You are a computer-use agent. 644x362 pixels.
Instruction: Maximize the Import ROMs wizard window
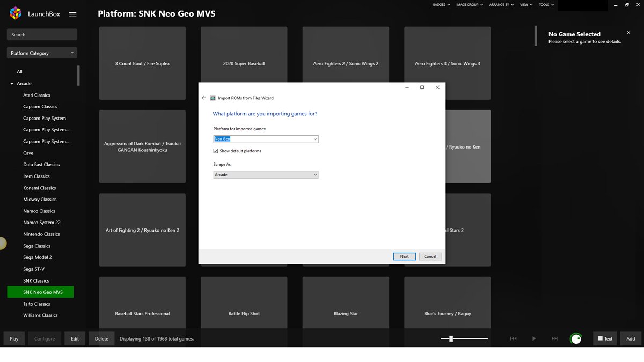coord(422,87)
